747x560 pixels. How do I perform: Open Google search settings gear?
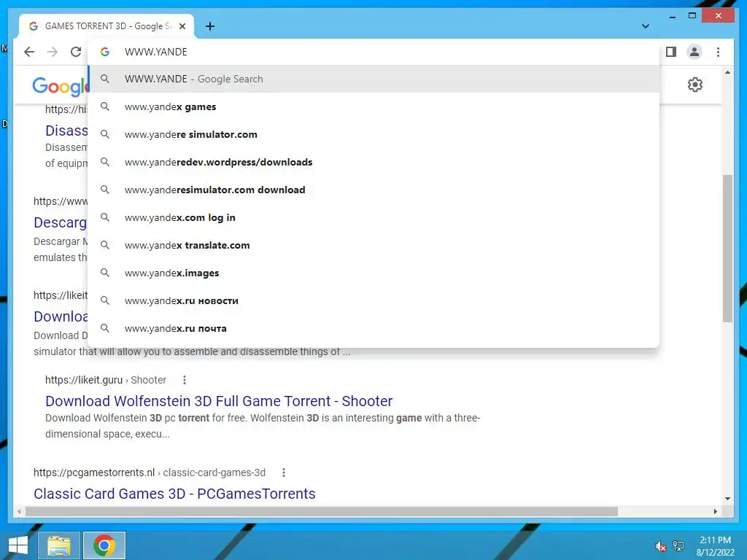(695, 85)
